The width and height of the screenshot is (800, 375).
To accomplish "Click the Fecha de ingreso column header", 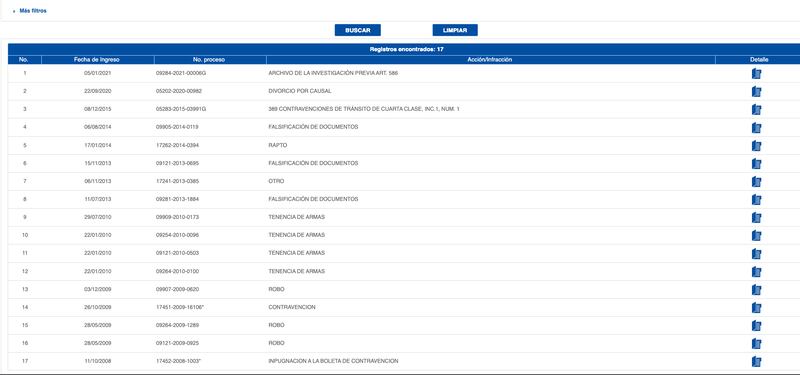I will point(97,60).
